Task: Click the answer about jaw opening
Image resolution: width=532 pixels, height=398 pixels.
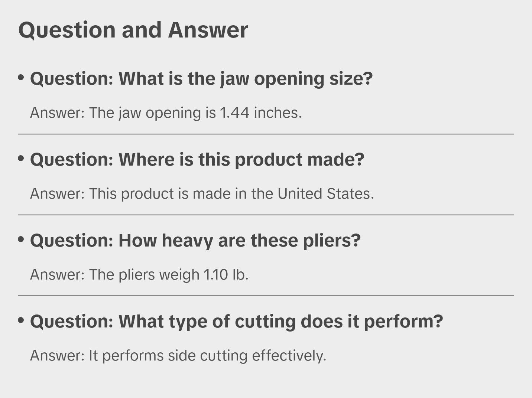Action: point(166,113)
